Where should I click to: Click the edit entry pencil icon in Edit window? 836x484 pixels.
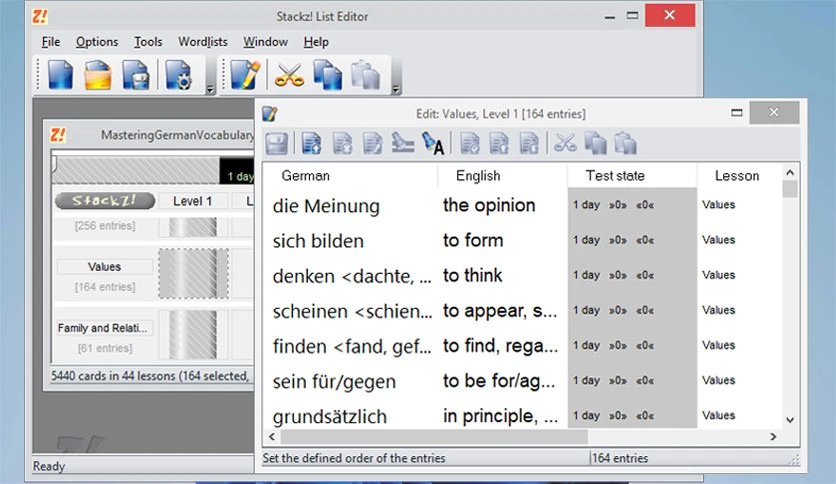tap(372, 143)
